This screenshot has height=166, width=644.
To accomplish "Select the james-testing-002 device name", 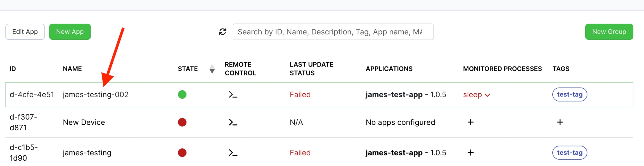I will click(96, 95).
